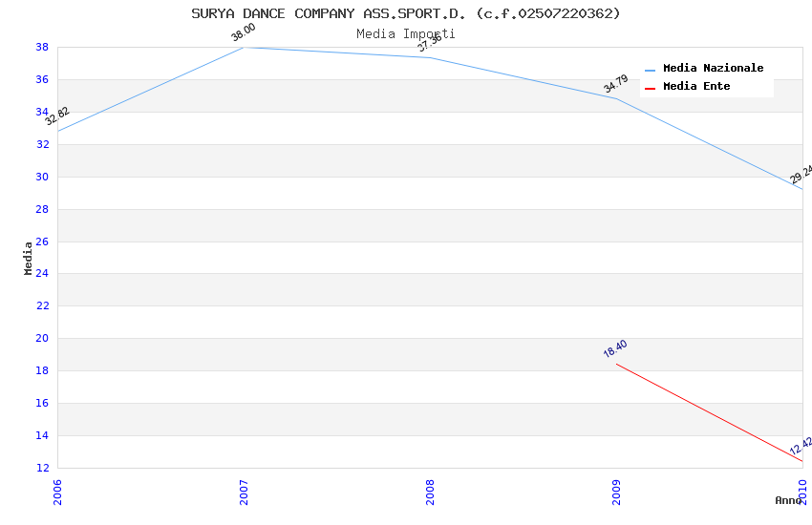Click the chart title SURYA DANCE COMPANY

405,13
